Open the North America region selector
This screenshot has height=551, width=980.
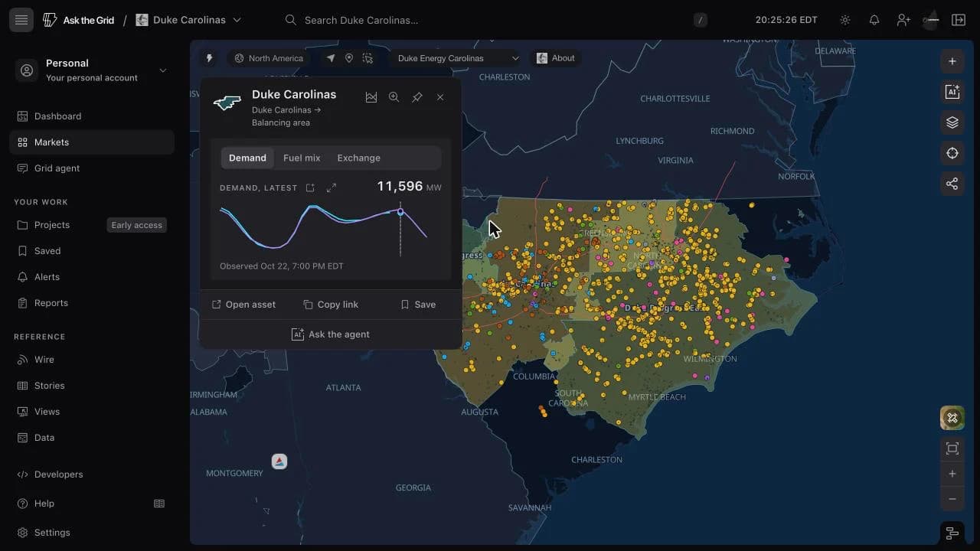269,58
